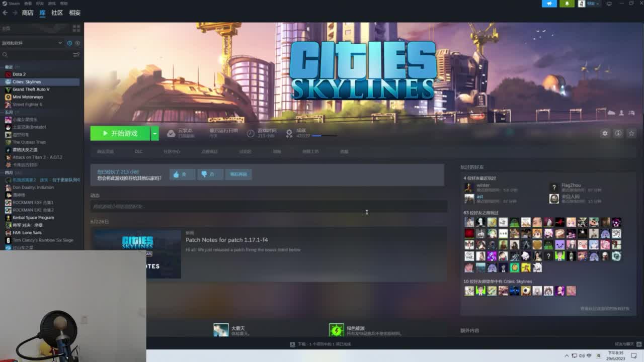Click the achievements progress bar

click(x=325, y=136)
